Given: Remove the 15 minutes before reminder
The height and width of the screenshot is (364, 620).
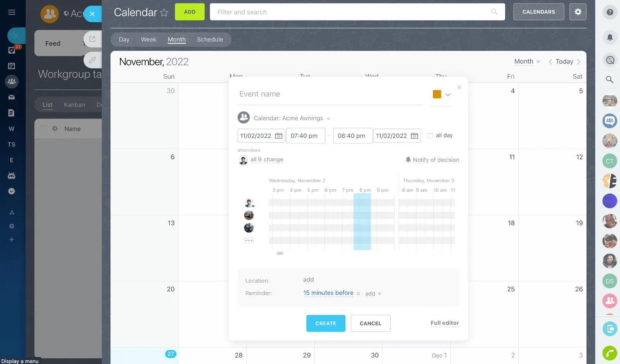Looking at the screenshot, I should click(358, 294).
